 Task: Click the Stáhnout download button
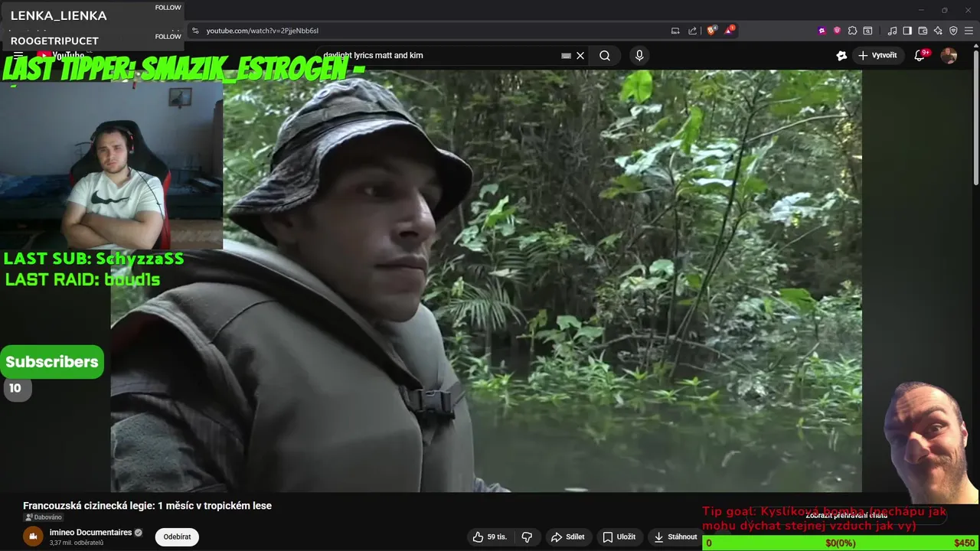click(675, 537)
